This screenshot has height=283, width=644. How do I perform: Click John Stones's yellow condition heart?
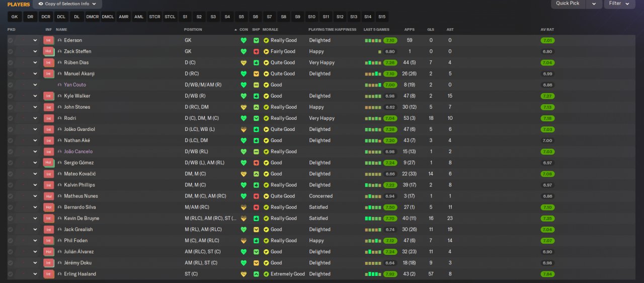pos(244,107)
